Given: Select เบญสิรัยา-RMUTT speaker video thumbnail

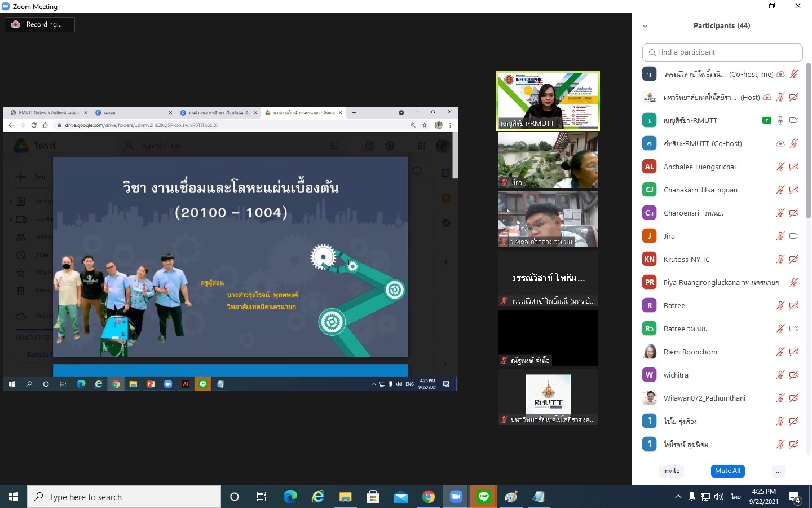Looking at the screenshot, I should coord(548,100).
